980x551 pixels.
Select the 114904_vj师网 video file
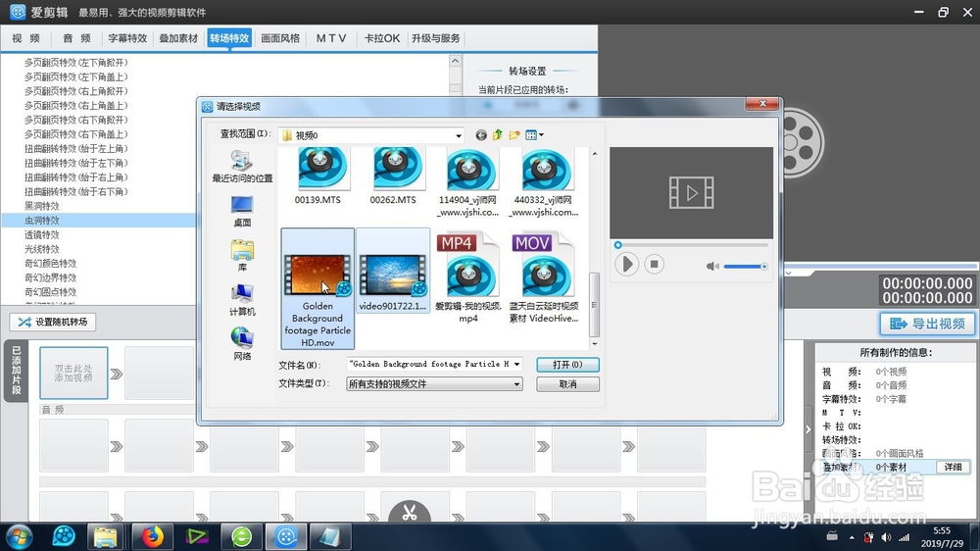pos(468,182)
